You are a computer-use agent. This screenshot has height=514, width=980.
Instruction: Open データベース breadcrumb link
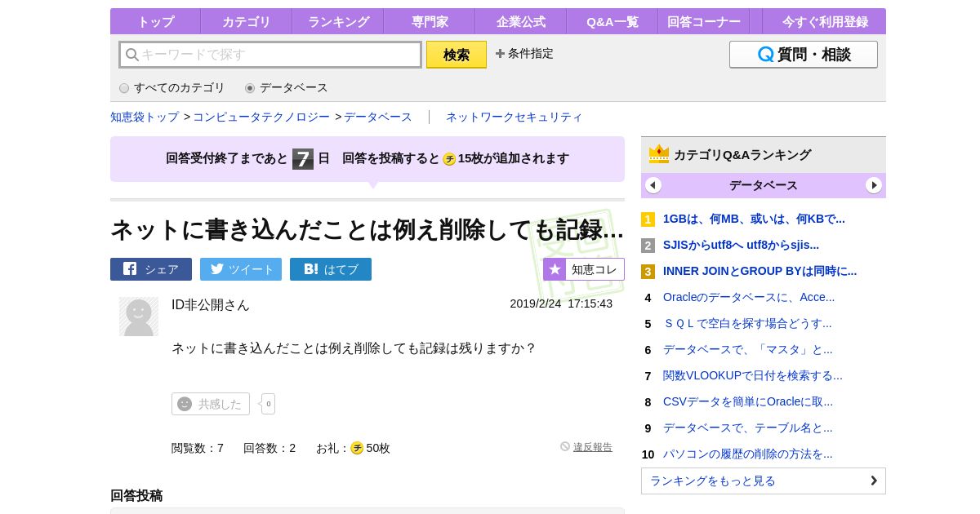(378, 117)
